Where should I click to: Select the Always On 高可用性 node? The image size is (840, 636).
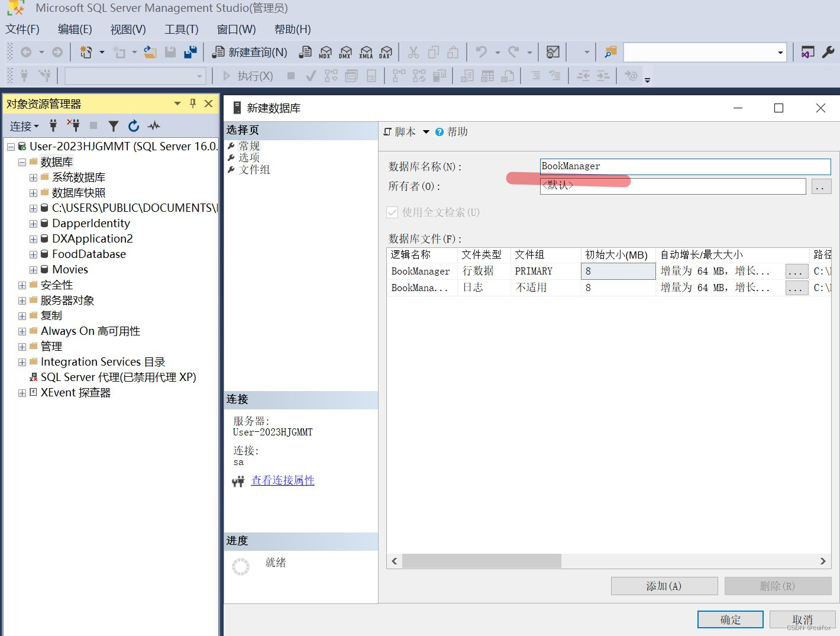point(90,331)
